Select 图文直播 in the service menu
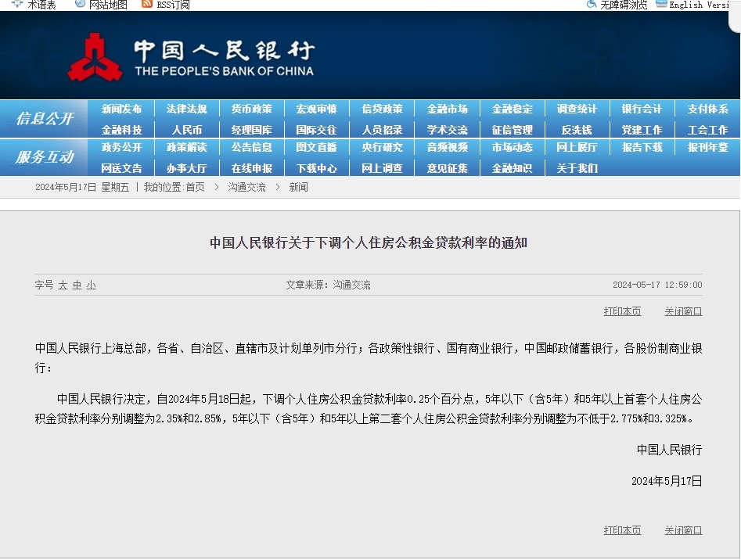 tap(316, 147)
